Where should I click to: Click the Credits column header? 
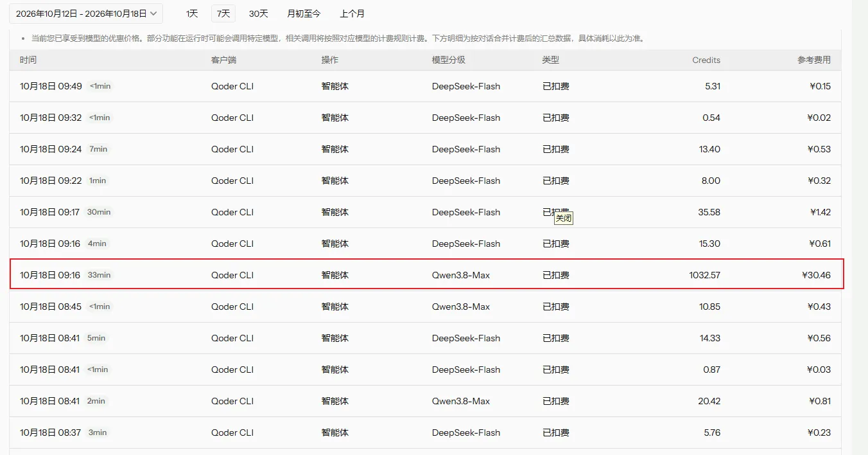click(x=706, y=60)
